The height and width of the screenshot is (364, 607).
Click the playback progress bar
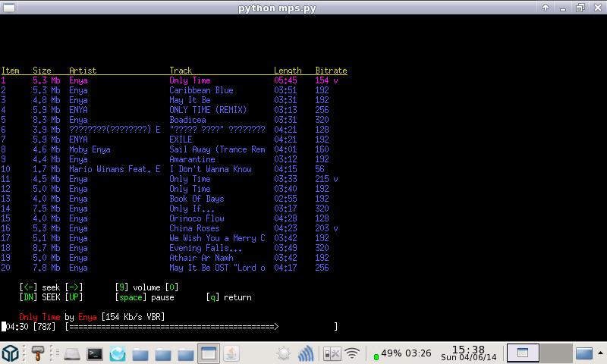(x=201, y=327)
